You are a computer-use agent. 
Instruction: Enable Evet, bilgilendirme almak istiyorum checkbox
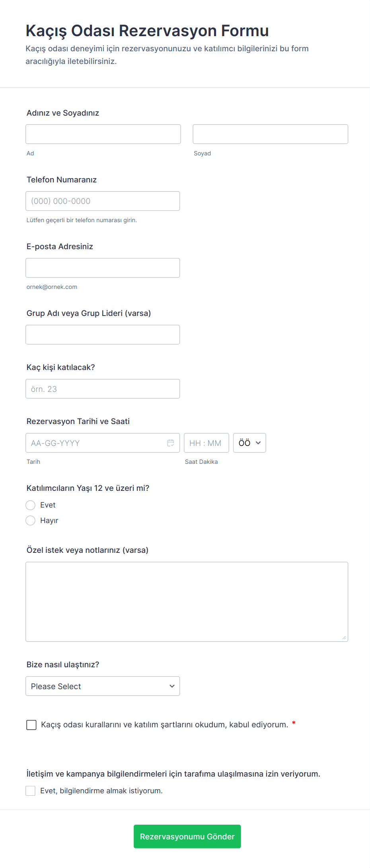[31, 791]
